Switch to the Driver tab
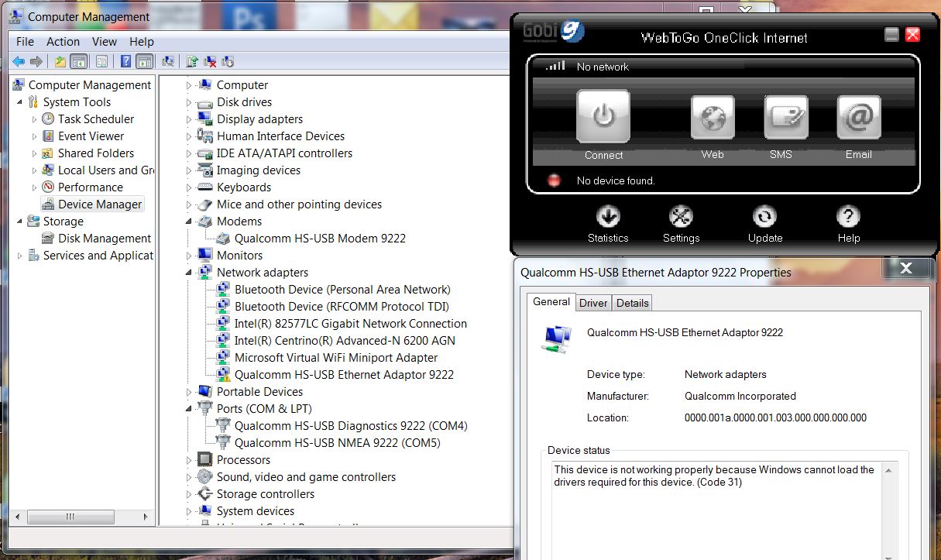This screenshot has height=560, width=941. pos(593,303)
